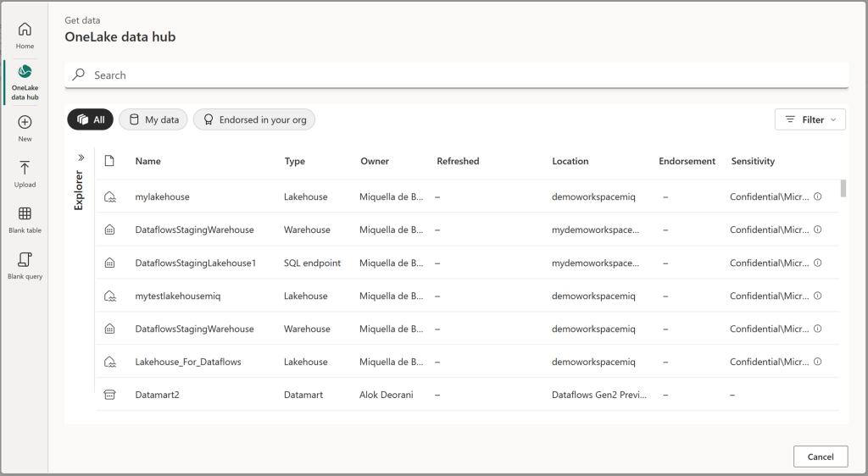Click the vertical Explorer label
The height and width of the screenshot is (476, 868).
79,191
